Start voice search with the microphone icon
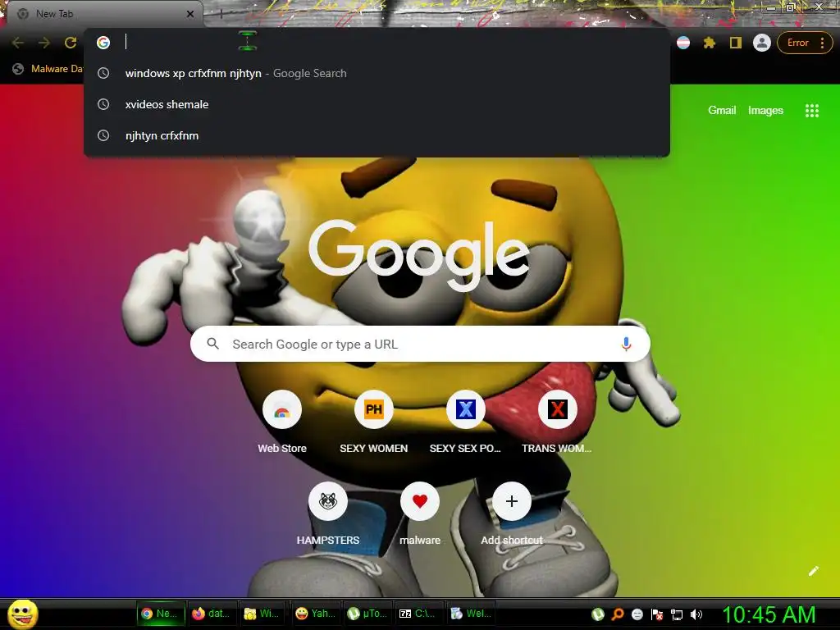The image size is (840, 630). (626, 344)
